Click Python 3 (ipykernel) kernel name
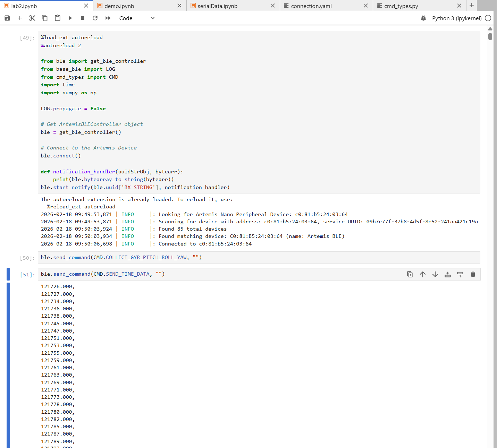 click(457, 18)
